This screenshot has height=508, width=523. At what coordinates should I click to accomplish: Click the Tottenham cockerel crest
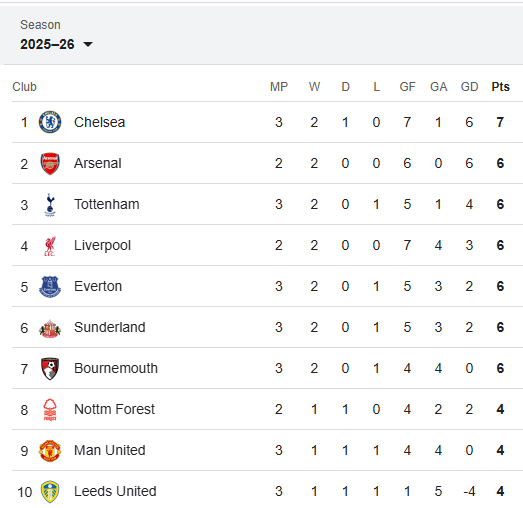pos(50,204)
